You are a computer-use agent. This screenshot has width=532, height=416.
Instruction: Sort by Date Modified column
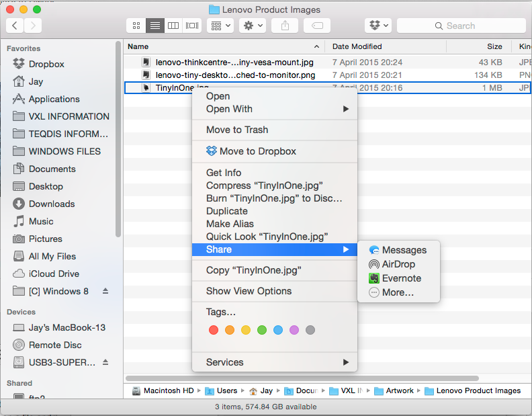(386, 46)
